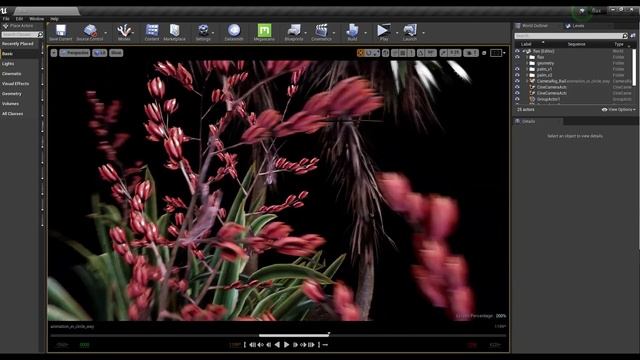Open the File menu
Image resolution: width=640 pixels, height=360 pixels.
click(x=6, y=19)
